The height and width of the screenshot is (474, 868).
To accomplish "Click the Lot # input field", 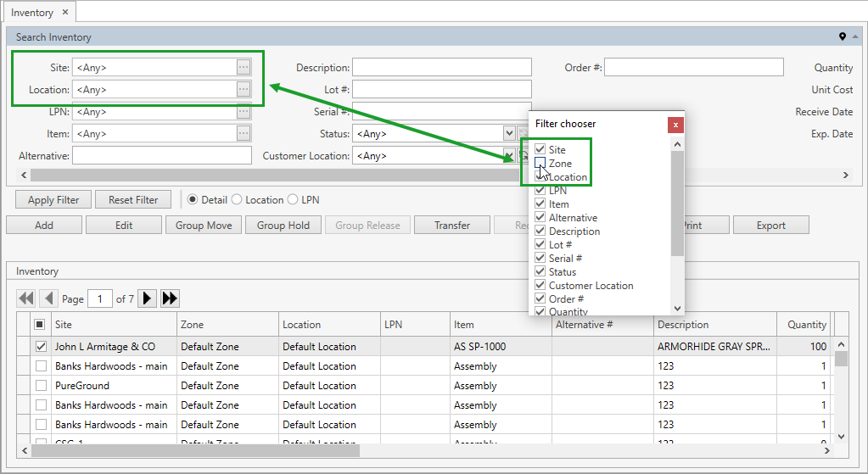I will point(441,89).
